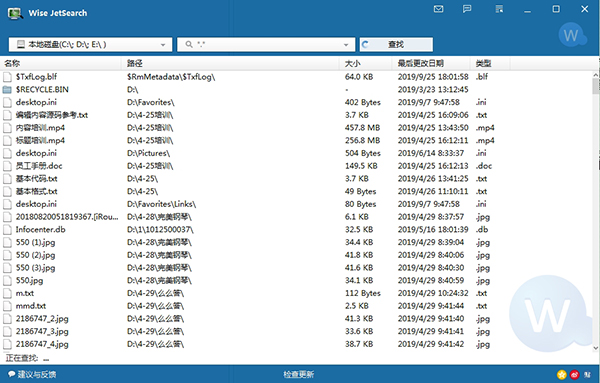Click 建议与反馈 feedback link

(32, 374)
